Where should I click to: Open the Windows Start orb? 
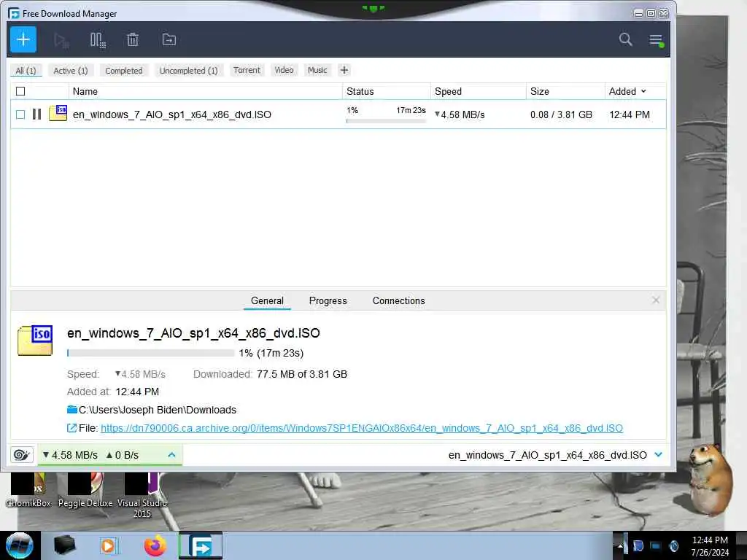(20, 545)
